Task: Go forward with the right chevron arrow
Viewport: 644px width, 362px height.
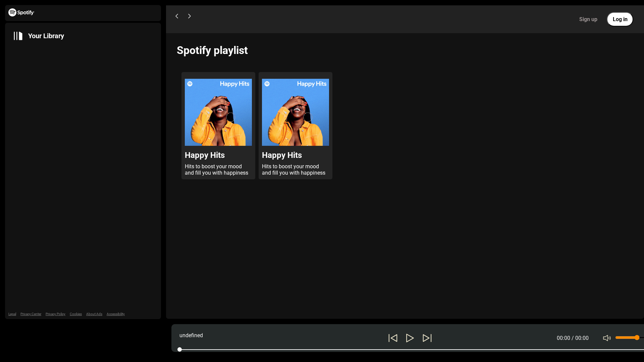Action: point(190,16)
